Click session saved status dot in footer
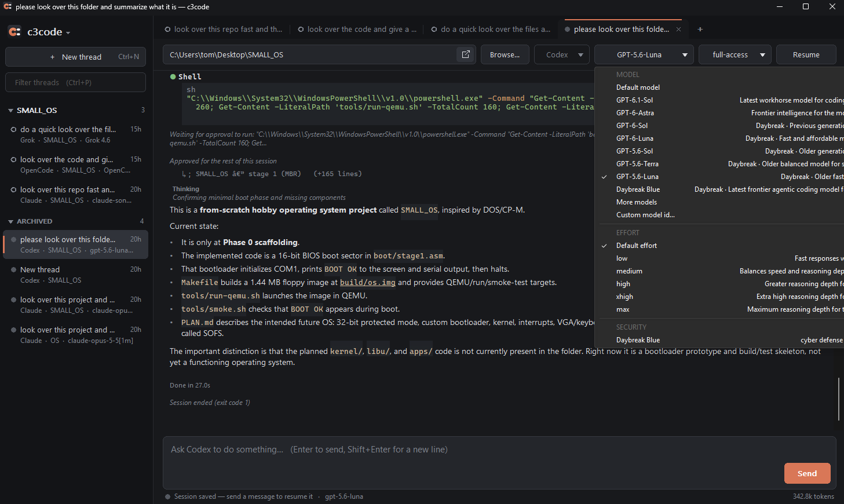Screen dimensions: 844x504 coord(167,496)
